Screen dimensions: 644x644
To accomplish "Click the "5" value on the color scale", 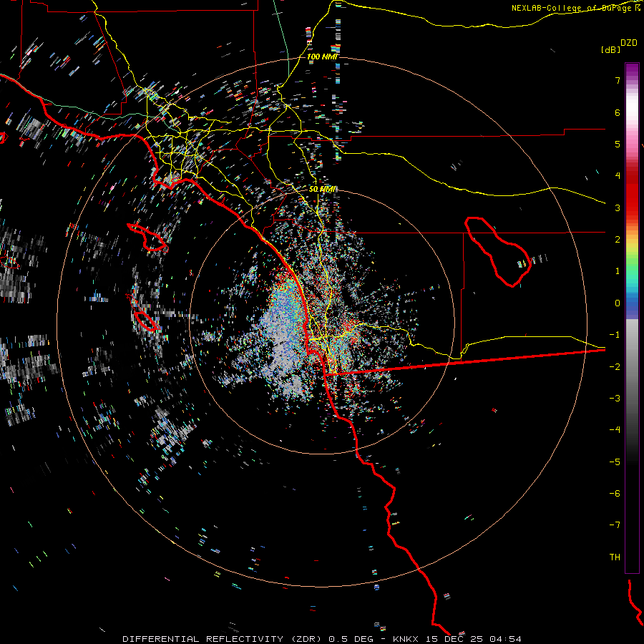I will click(618, 144).
